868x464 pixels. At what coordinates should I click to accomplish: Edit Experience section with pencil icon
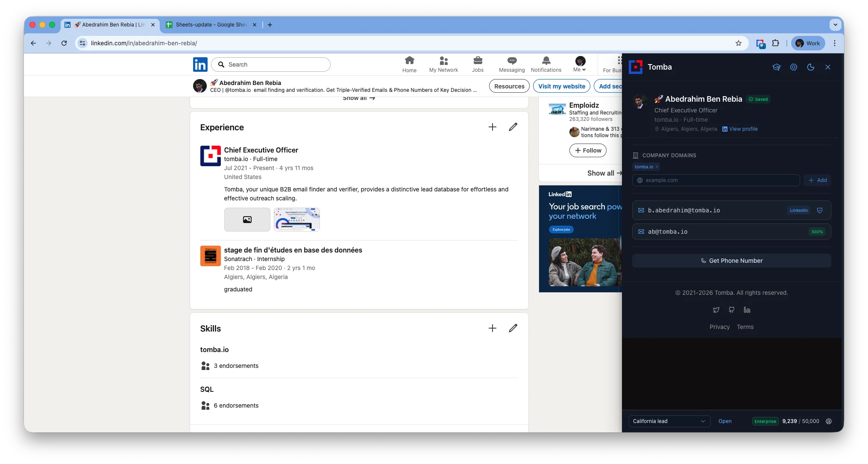tap(513, 127)
